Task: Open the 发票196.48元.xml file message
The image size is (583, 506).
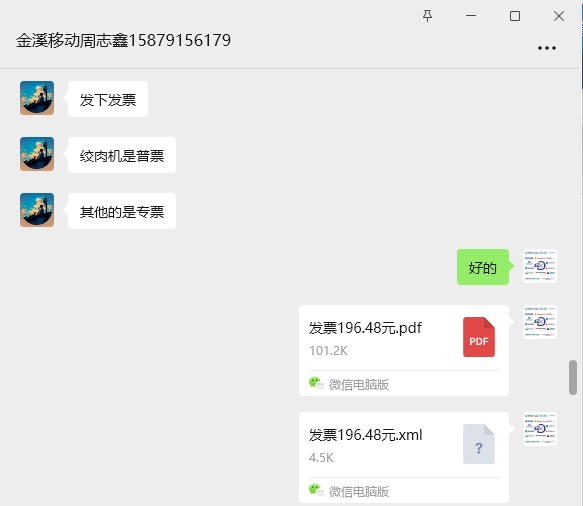Action: click(404, 458)
